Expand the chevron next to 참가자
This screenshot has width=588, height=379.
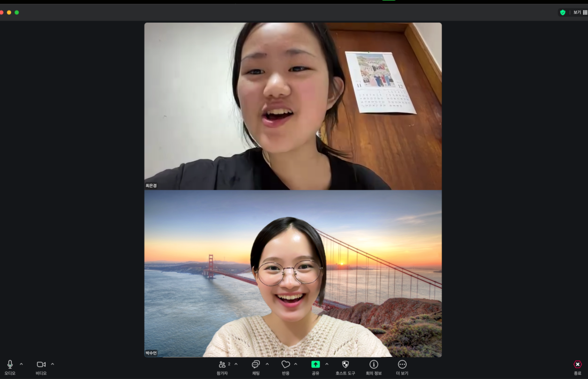[236, 364]
